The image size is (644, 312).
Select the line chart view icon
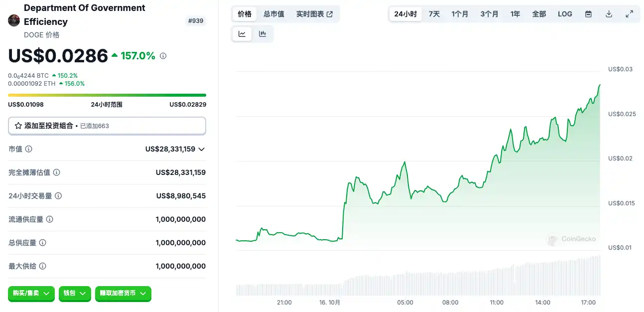[242, 34]
